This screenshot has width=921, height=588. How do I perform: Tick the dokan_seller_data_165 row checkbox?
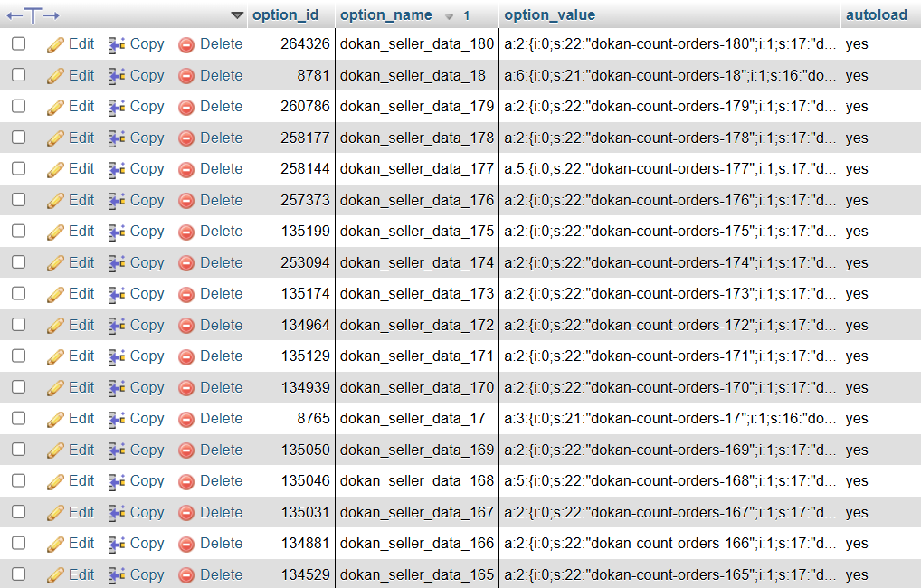[x=19, y=574]
